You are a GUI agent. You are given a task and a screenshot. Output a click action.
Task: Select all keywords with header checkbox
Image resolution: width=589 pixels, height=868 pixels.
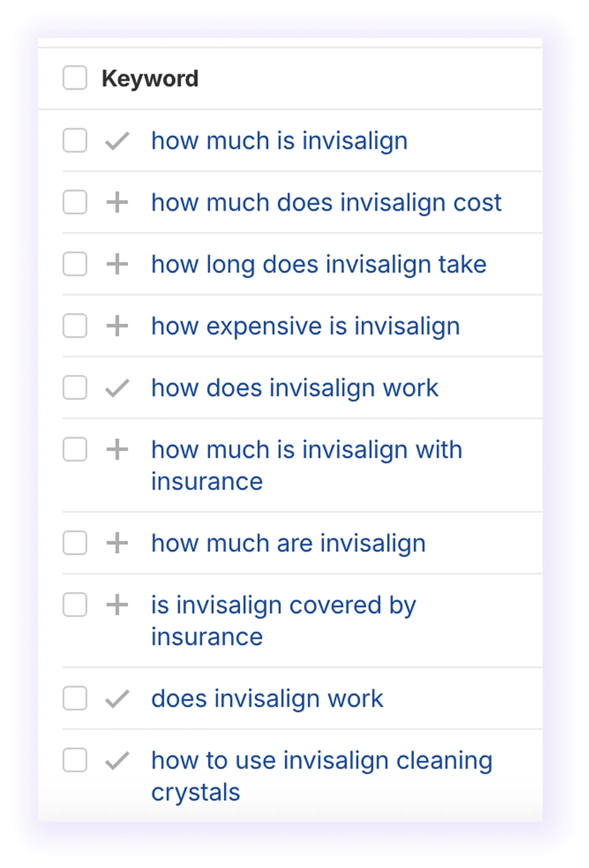[x=74, y=78]
